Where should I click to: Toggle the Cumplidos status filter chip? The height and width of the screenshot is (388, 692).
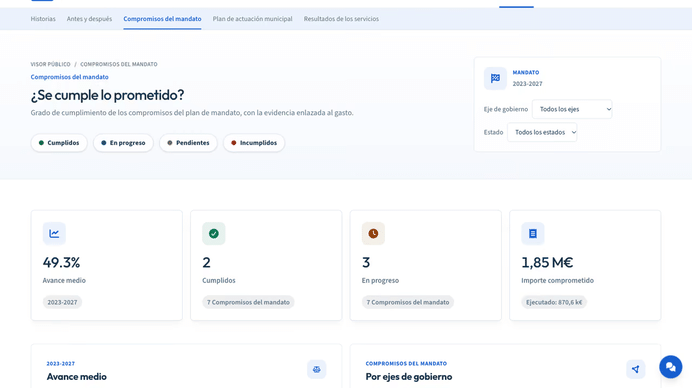pos(59,143)
